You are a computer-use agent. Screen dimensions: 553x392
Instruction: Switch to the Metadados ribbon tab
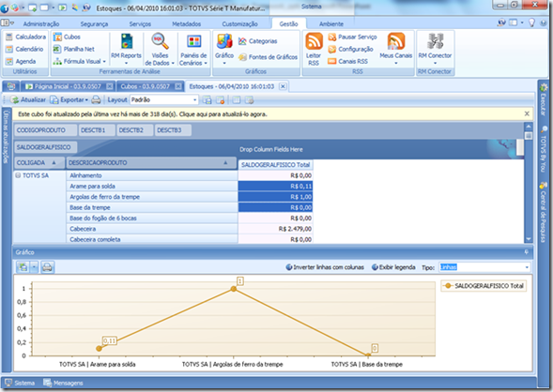(187, 24)
